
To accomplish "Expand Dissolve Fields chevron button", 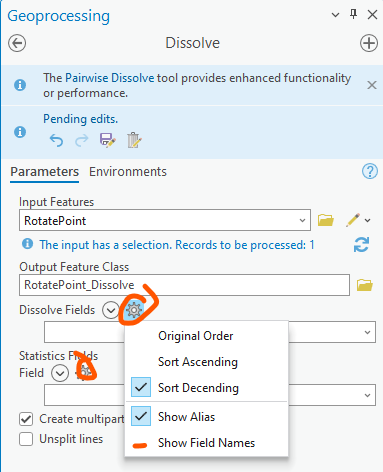I will pyautogui.click(x=111, y=310).
